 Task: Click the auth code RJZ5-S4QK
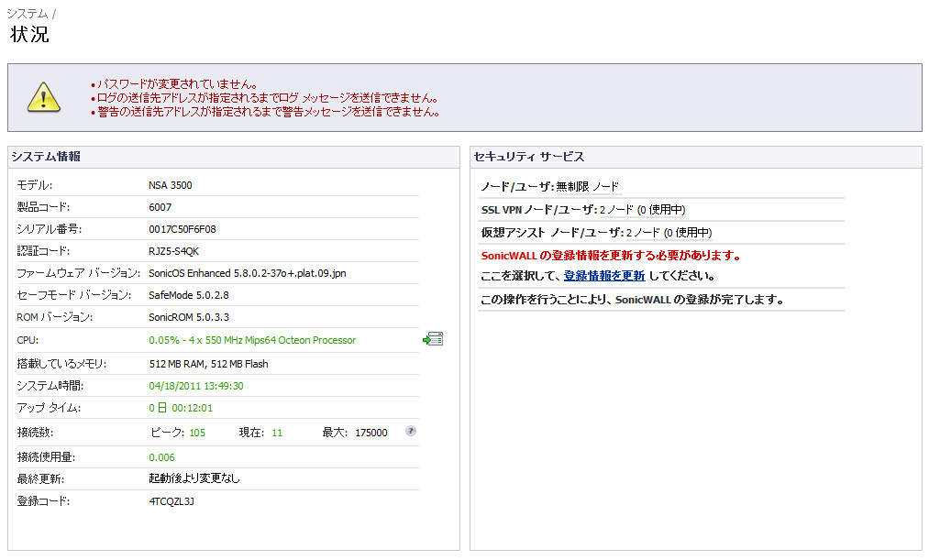point(173,251)
